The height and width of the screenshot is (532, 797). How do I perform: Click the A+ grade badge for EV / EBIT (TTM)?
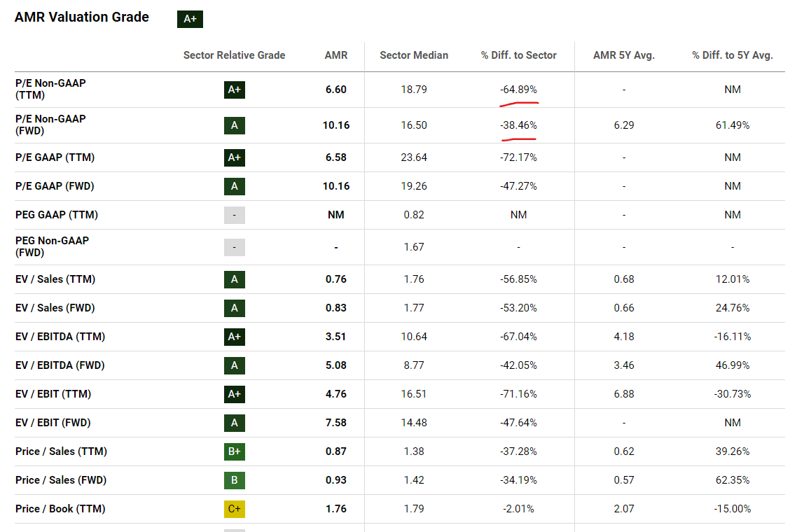tap(235, 394)
